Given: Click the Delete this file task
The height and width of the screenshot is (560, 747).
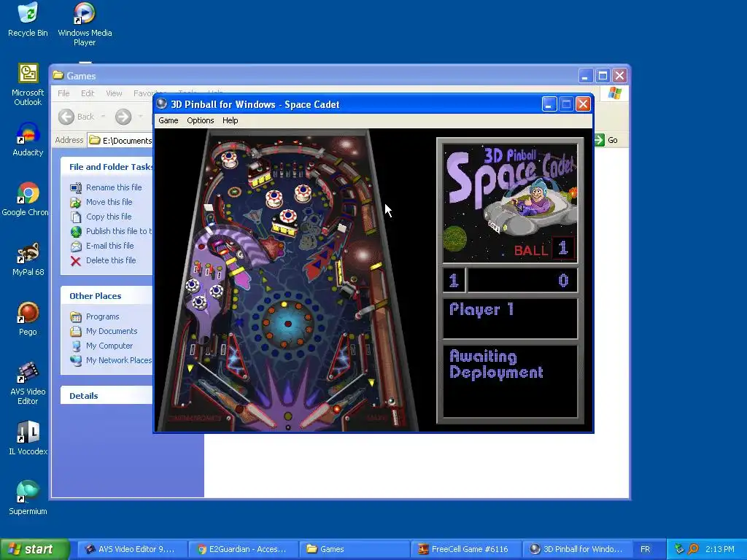Looking at the screenshot, I should click(111, 260).
